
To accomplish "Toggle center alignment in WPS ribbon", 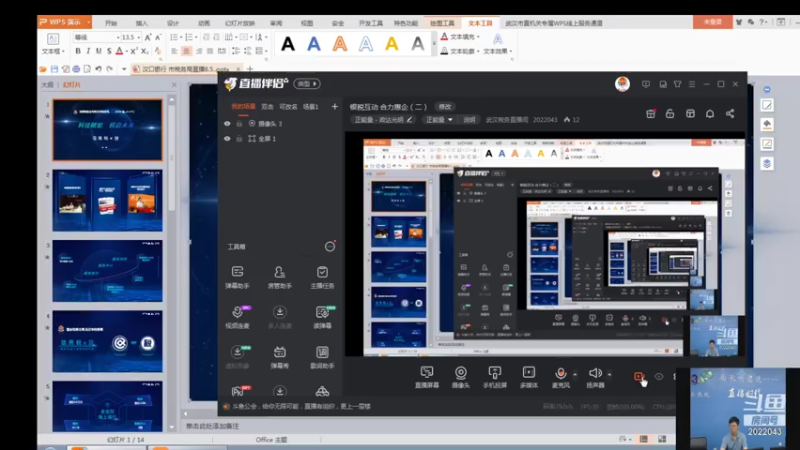I will pyautogui.click(x=187, y=51).
